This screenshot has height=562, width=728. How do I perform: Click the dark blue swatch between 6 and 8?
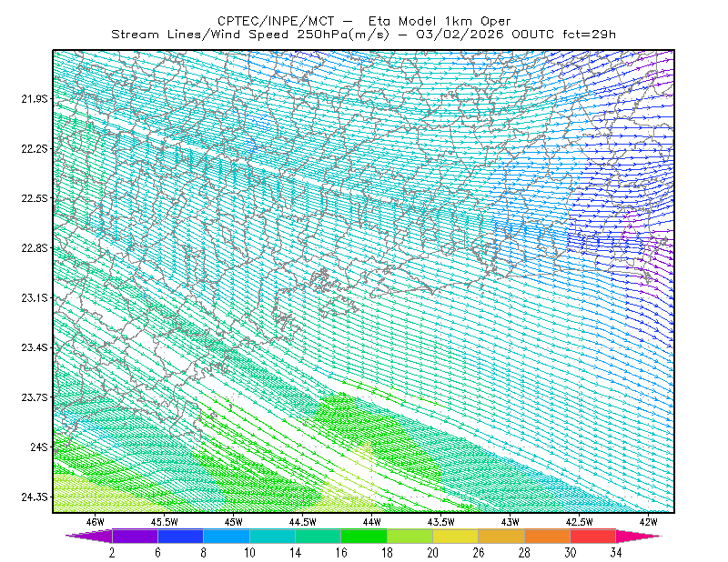180,536
